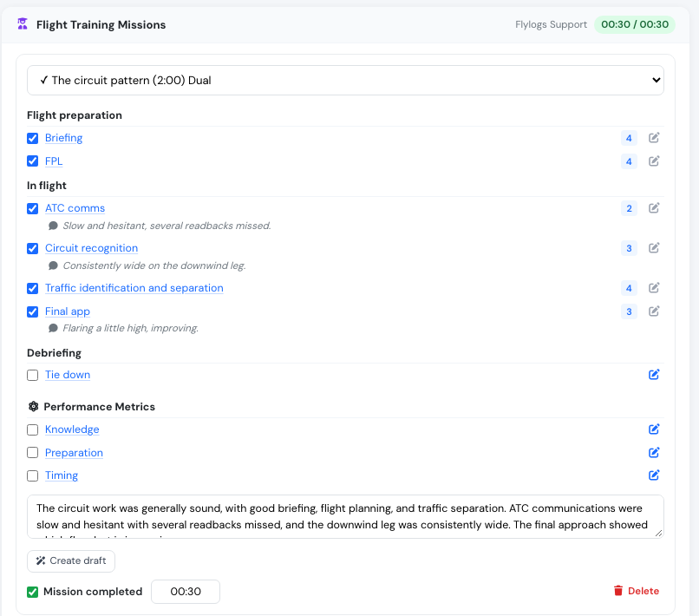
Task: Click the Final app grade badge 3
Action: (x=629, y=311)
